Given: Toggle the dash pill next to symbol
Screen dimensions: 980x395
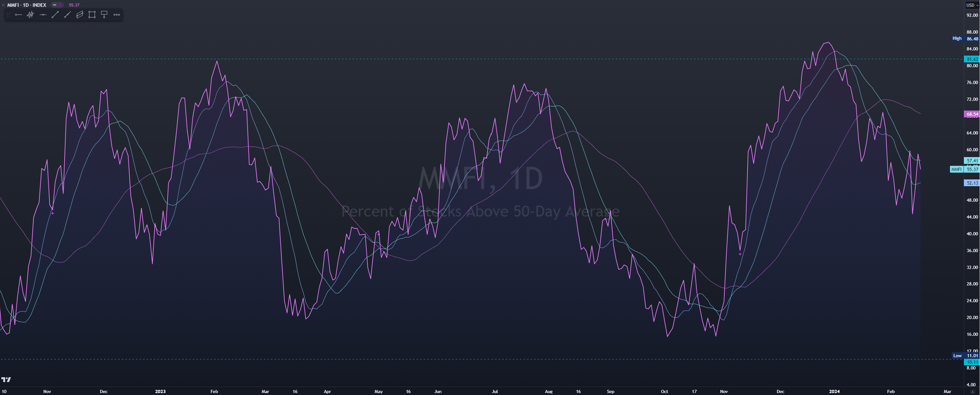Looking at the screenshot, I should tap(54, 5).
